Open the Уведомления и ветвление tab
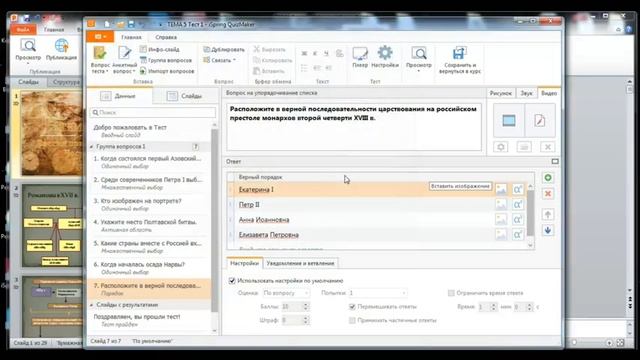Image resolution: width=640 pixels, height=360 pixels. pos(300,263)
